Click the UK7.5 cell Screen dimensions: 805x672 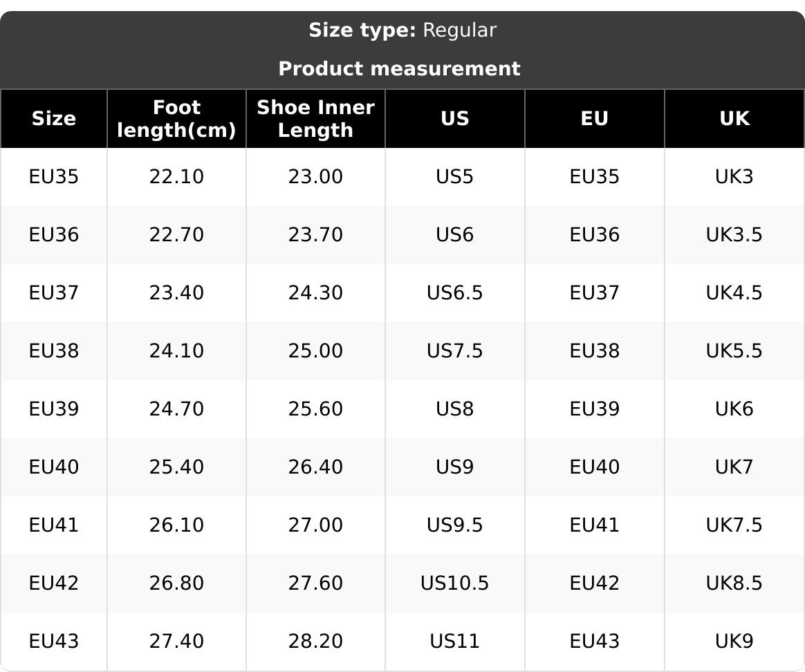[x=734, y=525]
